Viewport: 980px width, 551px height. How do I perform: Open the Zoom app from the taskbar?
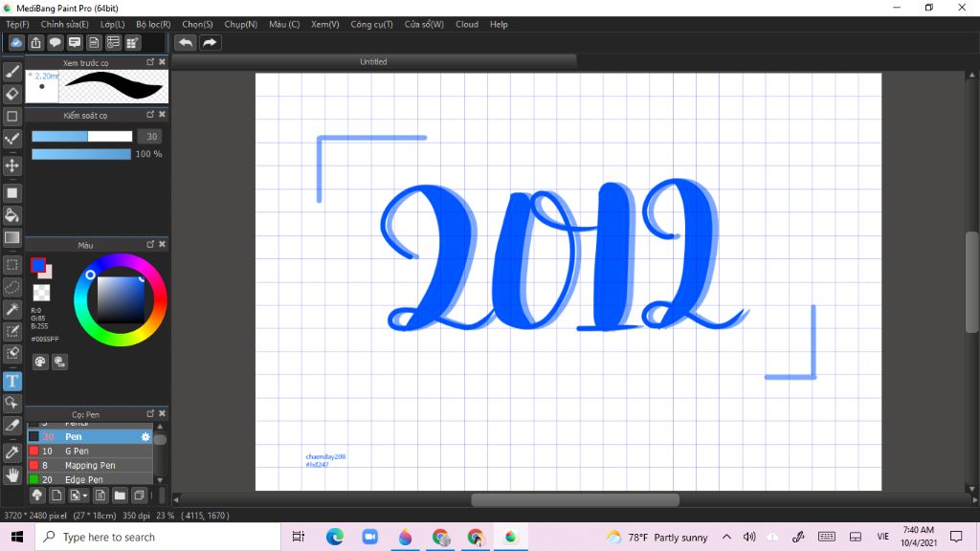pyautogui.click(x=370, y=537)
